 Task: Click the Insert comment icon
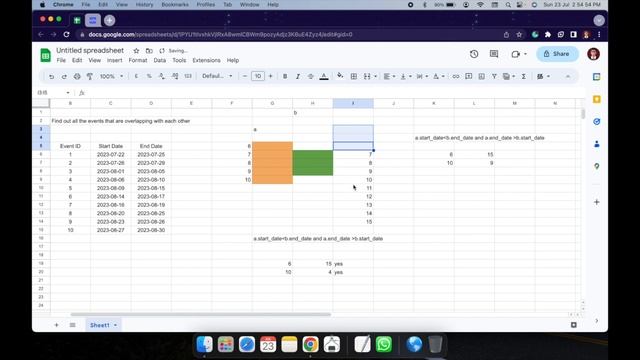(x=469, y=76)
